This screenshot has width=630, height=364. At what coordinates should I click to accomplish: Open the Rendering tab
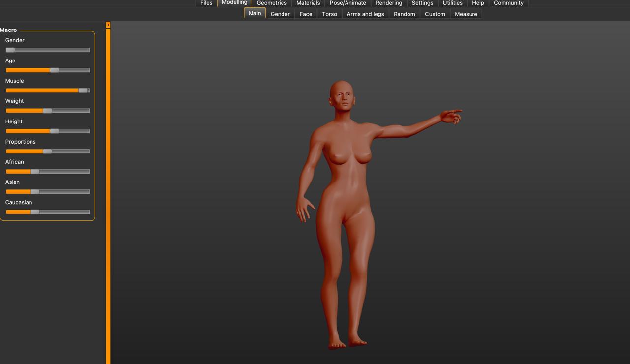[x=389, y=3]
